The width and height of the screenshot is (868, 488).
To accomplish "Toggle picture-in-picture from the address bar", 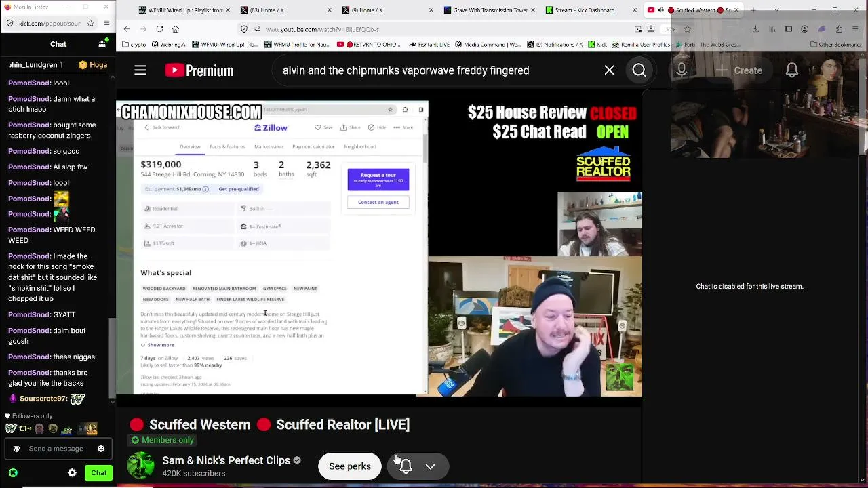I will click(x=638, y=29).
